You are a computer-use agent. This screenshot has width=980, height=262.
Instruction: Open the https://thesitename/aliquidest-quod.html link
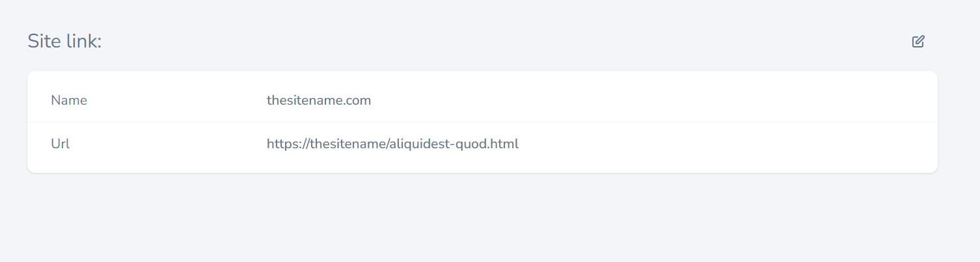coord(392,144)
